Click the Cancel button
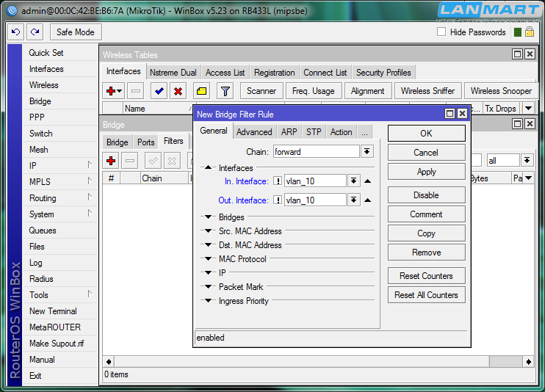 [427, 152]
